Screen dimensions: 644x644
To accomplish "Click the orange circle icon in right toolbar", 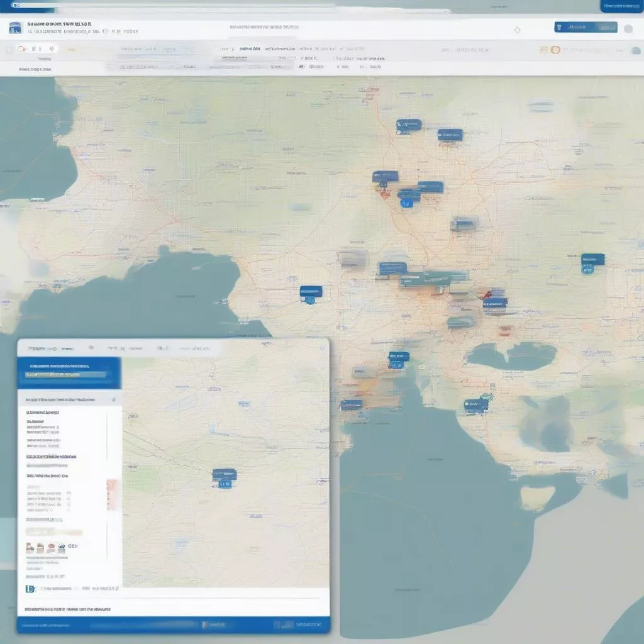I will point(555,50).
